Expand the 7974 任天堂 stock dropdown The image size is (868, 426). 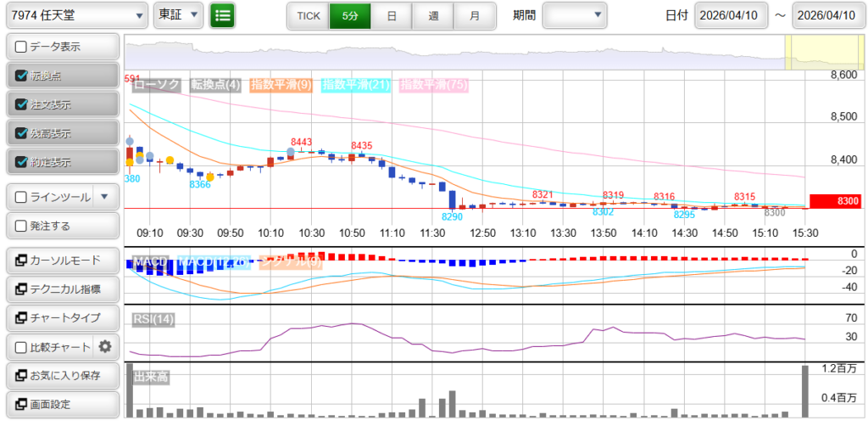point(78,15)
